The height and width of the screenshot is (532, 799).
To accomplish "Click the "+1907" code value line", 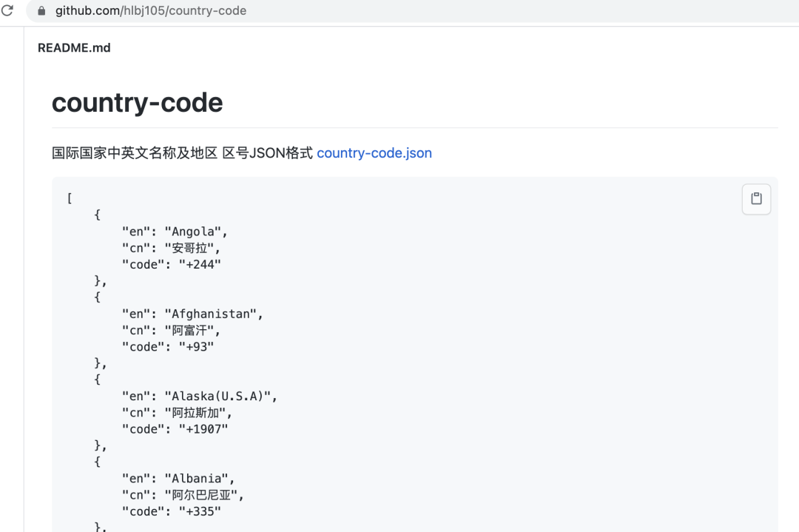I will pyautogui.click(x=175, y=428).
